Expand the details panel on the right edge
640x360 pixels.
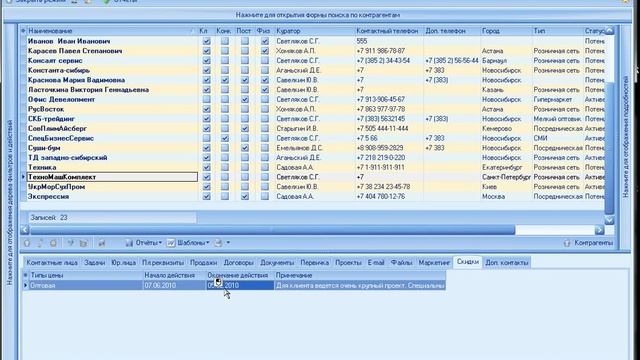pos(625,137)
